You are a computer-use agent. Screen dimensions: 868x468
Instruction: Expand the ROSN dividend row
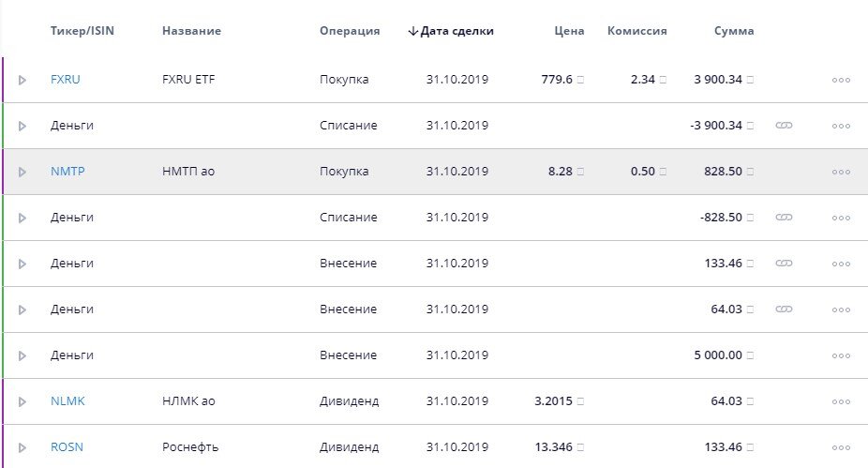tap(22, 447)
